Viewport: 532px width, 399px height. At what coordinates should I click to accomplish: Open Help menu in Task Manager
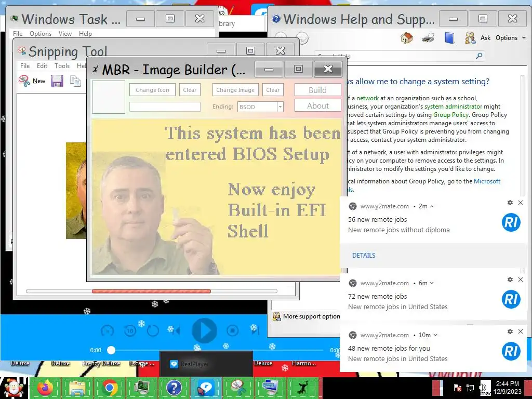pos(85,34)
